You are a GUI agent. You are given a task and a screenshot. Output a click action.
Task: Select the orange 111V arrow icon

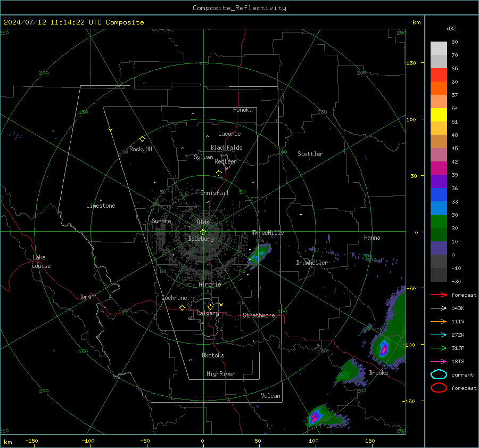coord(439,321)
